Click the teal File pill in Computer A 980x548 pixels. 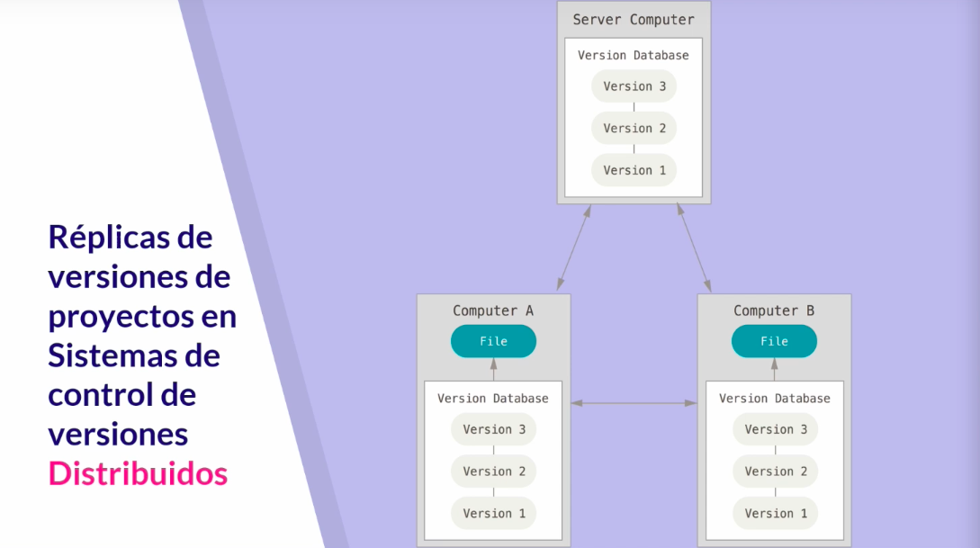(493, 341)
